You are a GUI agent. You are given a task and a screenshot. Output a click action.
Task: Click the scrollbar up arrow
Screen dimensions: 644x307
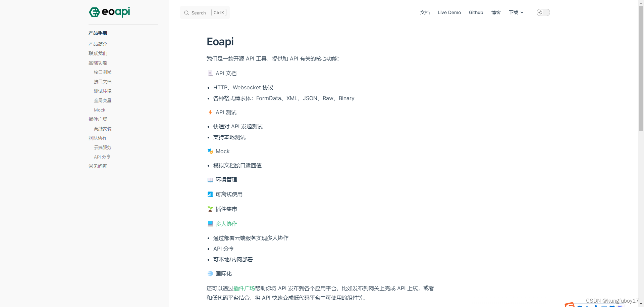(x=641, y=3)
